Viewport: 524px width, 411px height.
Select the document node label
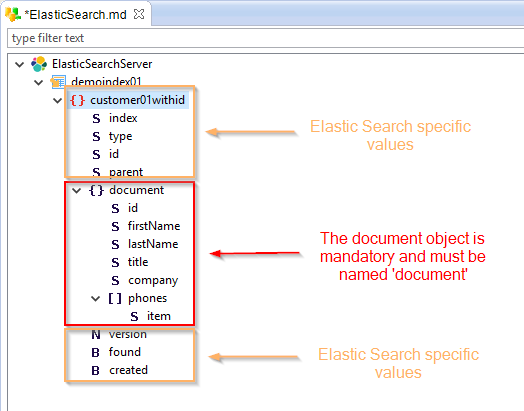136,190
